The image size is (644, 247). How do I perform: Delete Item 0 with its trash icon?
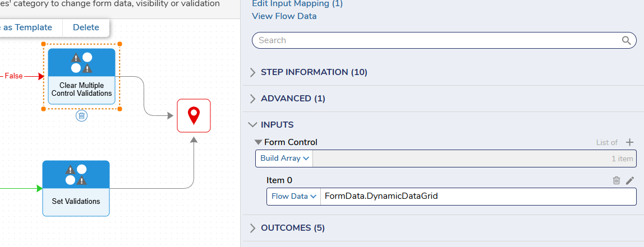[x=617, y=180]
